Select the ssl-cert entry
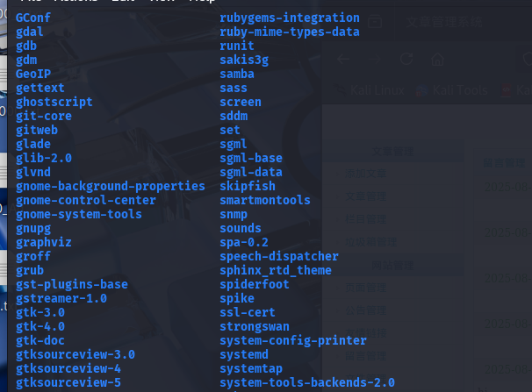The width and height of the screenshot is (532, 392). pyautogui.click(x=248, y=313)
